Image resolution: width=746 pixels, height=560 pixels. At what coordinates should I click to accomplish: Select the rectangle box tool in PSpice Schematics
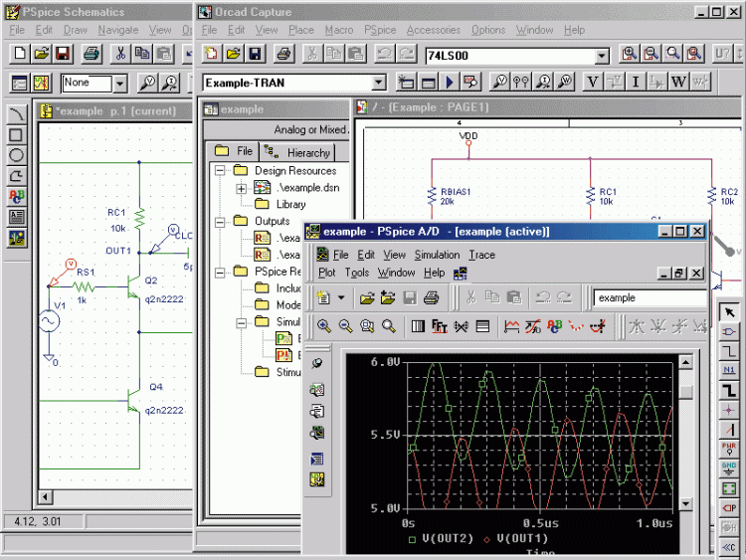coord(16,134)
